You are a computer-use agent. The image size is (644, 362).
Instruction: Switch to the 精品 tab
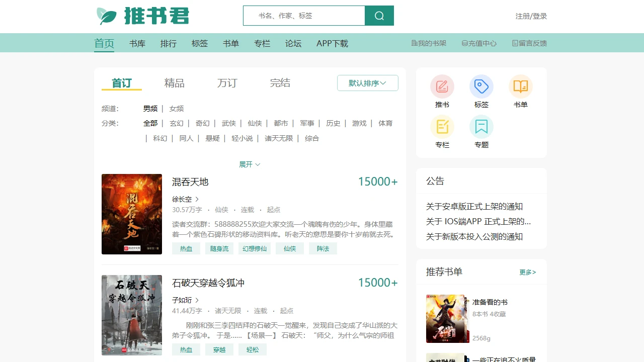174,83
